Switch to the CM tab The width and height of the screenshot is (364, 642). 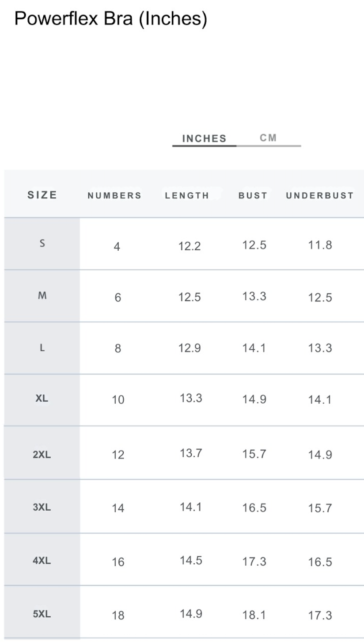[x=268, y=138]
